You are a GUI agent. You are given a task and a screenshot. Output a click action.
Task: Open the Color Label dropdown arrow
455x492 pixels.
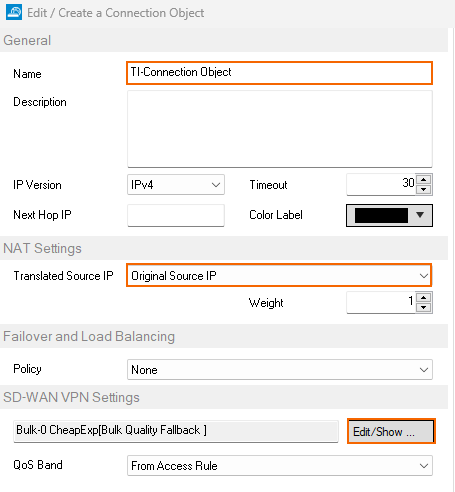[420, 215]
